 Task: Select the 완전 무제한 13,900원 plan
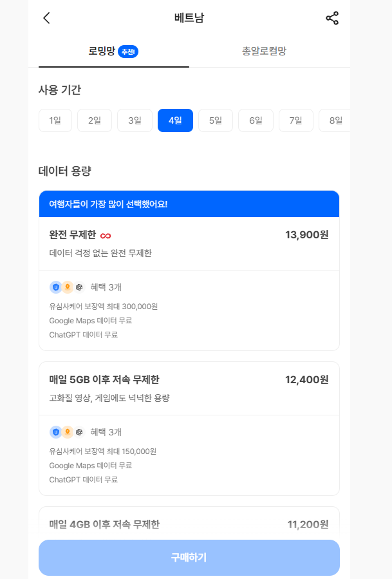click(x=189, y=243)
